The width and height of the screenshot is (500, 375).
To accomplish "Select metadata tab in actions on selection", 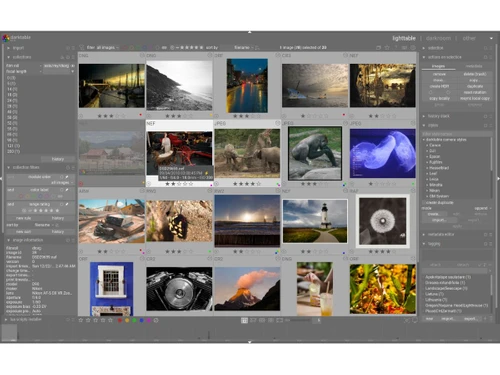I will tap(474, 66).
